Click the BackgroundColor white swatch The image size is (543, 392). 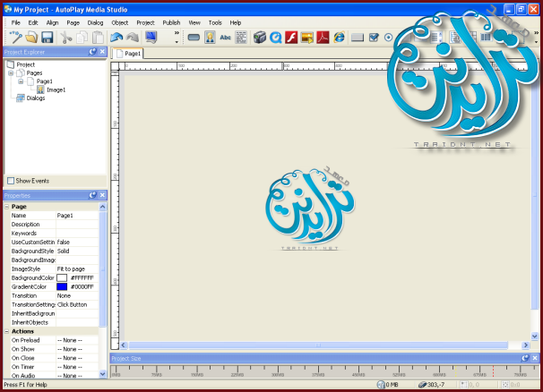pyautogui.click(x=62, y=277)
